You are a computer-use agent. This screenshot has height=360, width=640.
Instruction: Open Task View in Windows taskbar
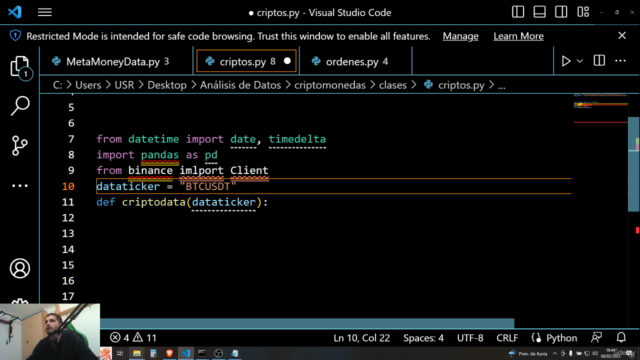click(x=120, y=353)
